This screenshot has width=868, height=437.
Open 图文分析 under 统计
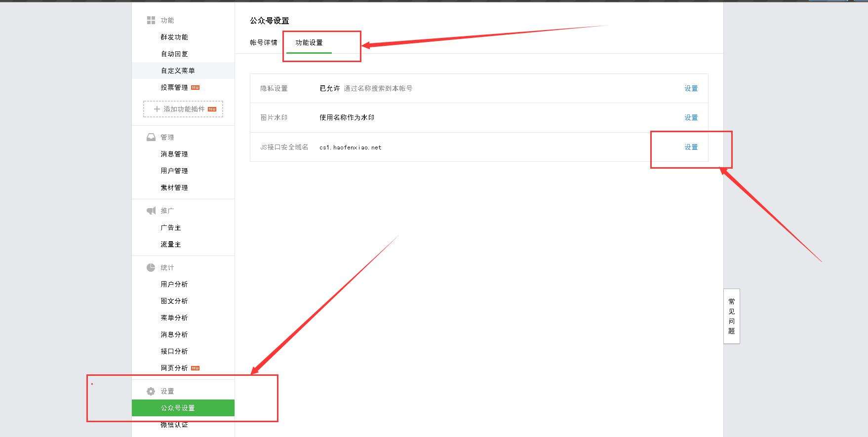point(174,301)
